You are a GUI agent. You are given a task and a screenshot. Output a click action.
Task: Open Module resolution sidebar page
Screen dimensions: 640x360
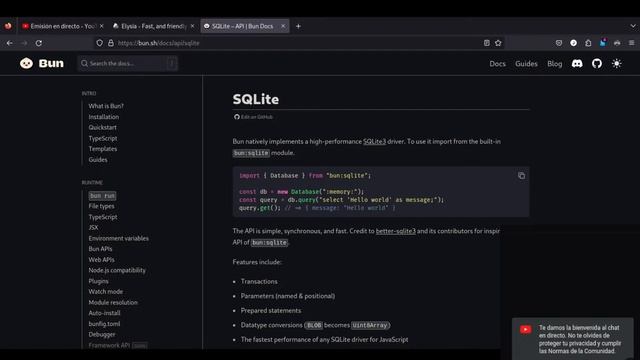(x=113, y=302)
